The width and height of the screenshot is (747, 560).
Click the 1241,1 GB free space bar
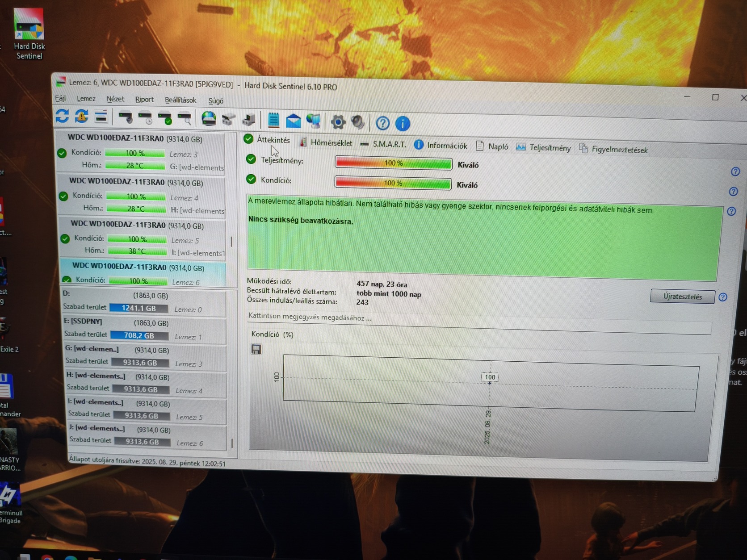coord(139,308)
